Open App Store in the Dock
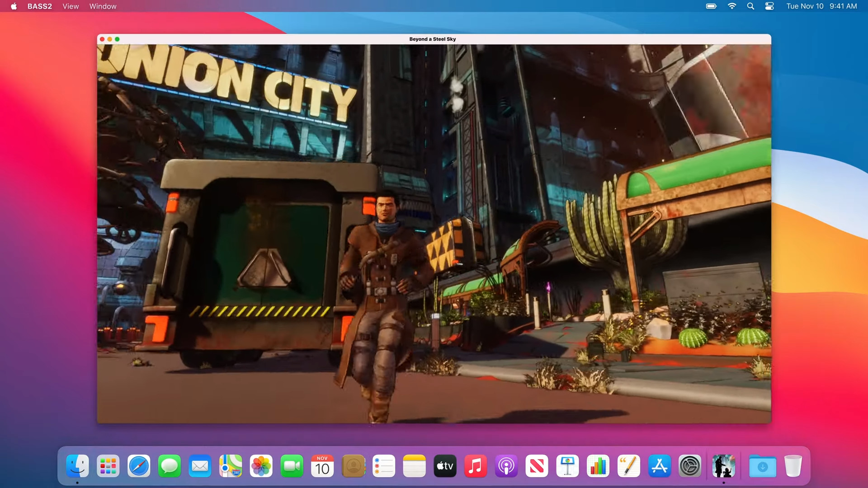The width and height of the screenshot is (868, 488). pos(660,466)
